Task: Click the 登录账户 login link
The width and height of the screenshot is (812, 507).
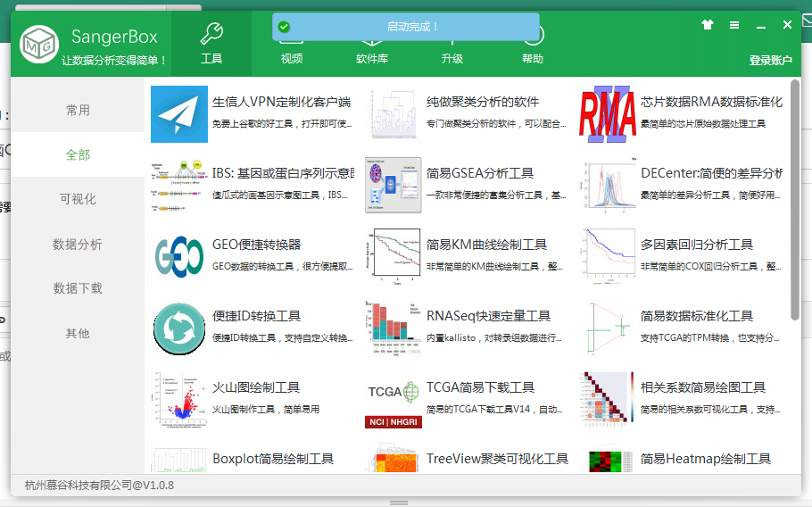Action: [x=771, y=60]
